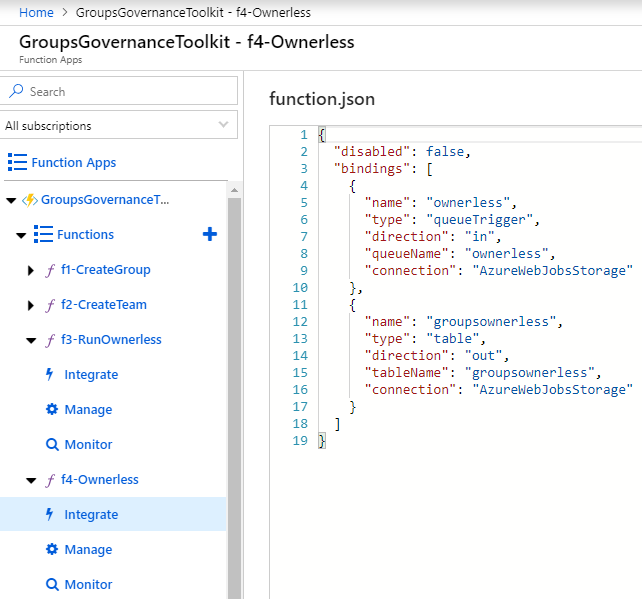Click the lightning icon of GroupsGovernanceToolkit app
The height and width of the screenshot is (599, 642).
(x=30, y=199)
